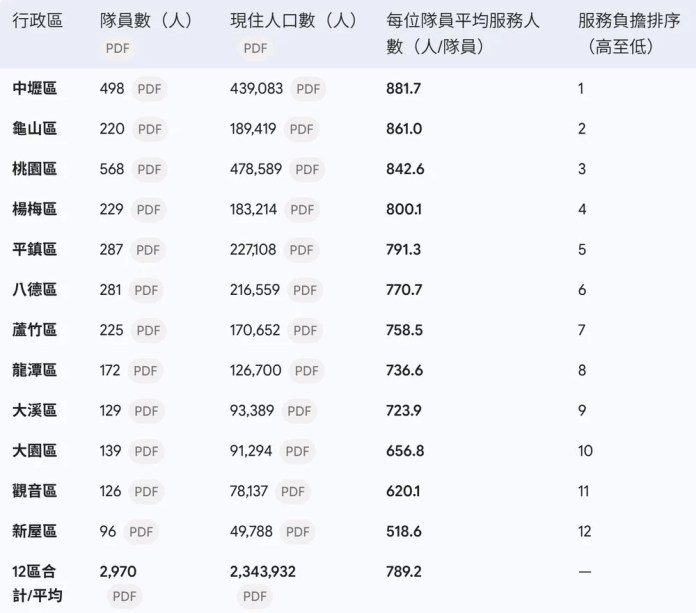Open the PDF badge under 隊員數 column header
Screen dimensions: 696x613
pos(118,48)
